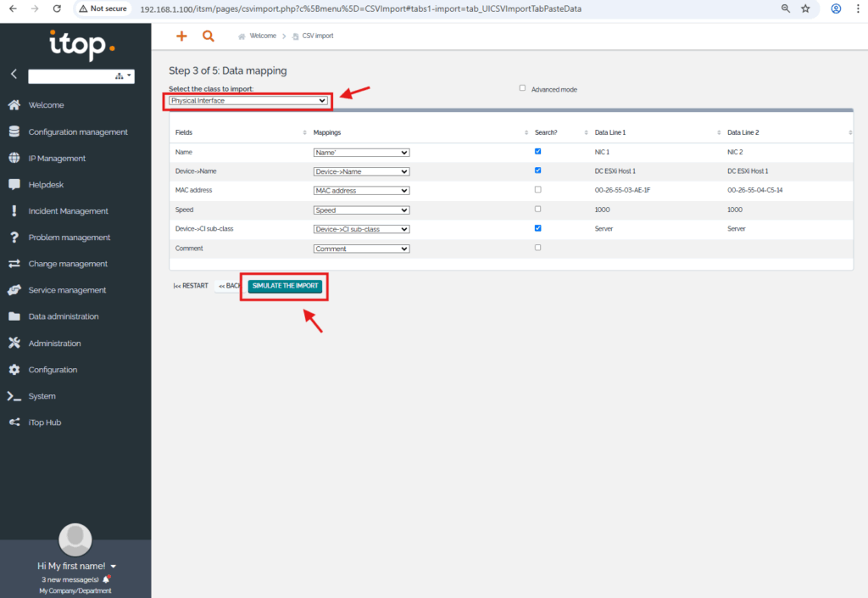The height and width of the screenshot is (598, 868).
Task: Click the Welcome breadcrumb link
Action: [x=264, y=36]
